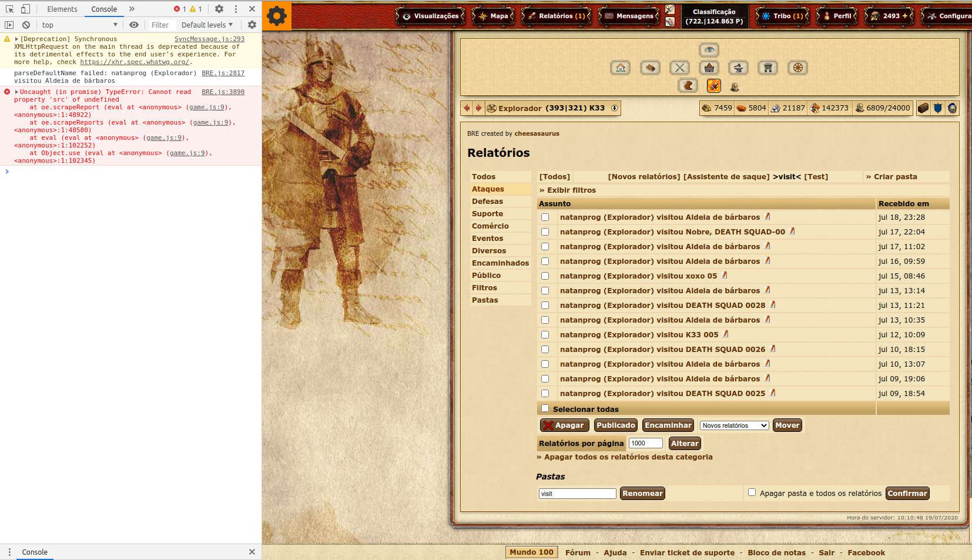The height and width of the screenshot is (560, 972).
Task: Expand the Uncaught TypeError message
Action: tap(16, 92)
